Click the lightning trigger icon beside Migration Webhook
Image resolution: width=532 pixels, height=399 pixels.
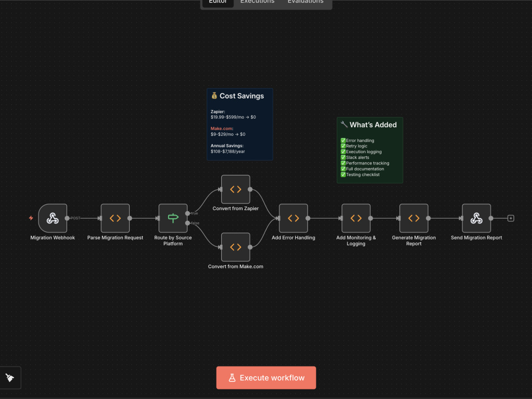click(x=31, y=218)
